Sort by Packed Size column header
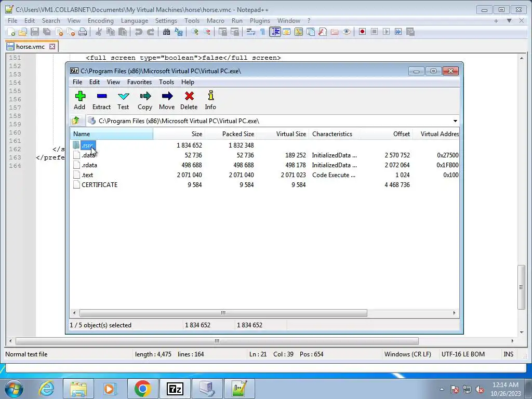 click(231, 134)
